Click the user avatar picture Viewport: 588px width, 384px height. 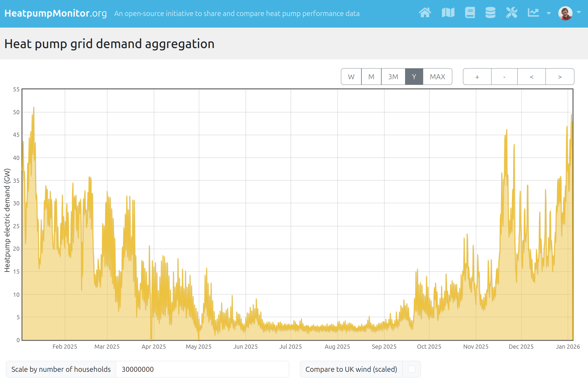(565, 13)
